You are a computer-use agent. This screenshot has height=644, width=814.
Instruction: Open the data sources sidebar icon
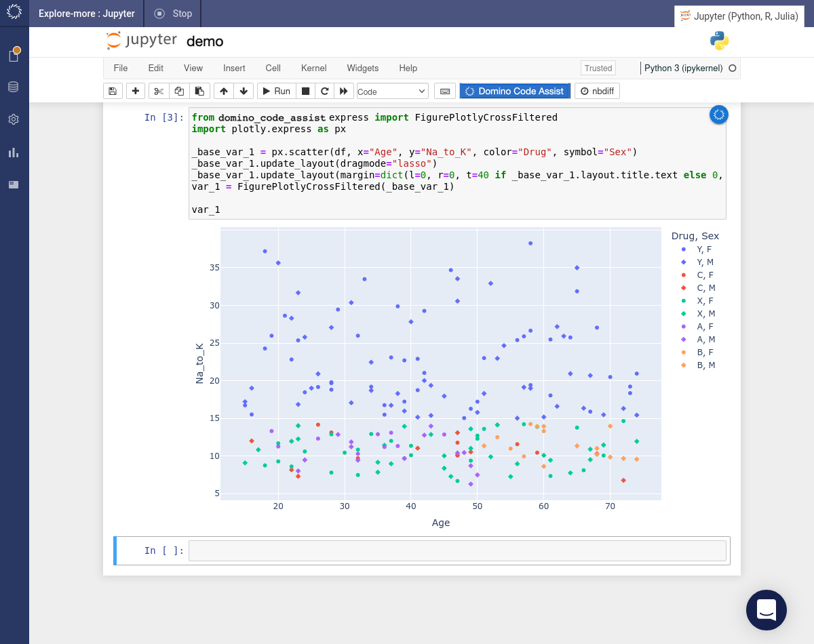tap(14, 87)
